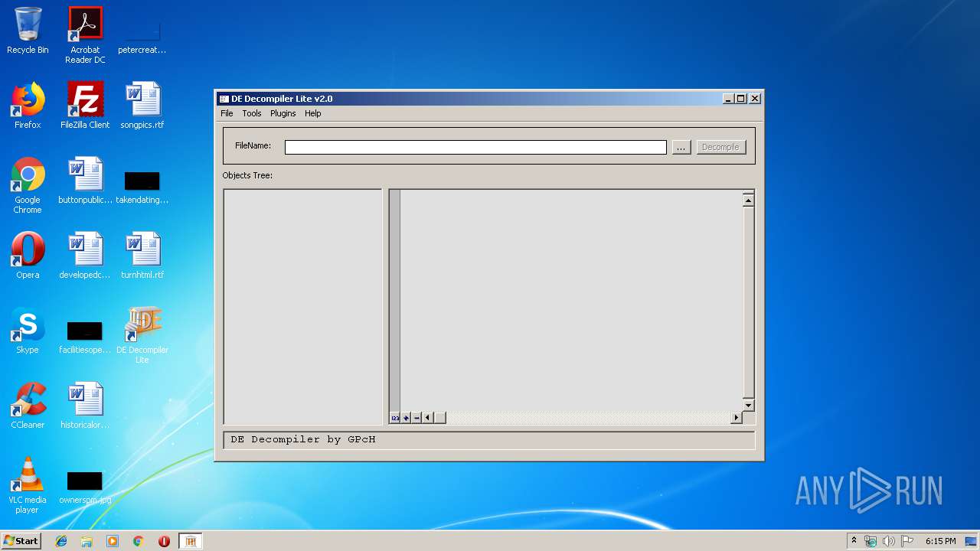This screenshot has width=980, height=551.
Task: Click the vertical scrollbar down arrow
Action: 748,406
